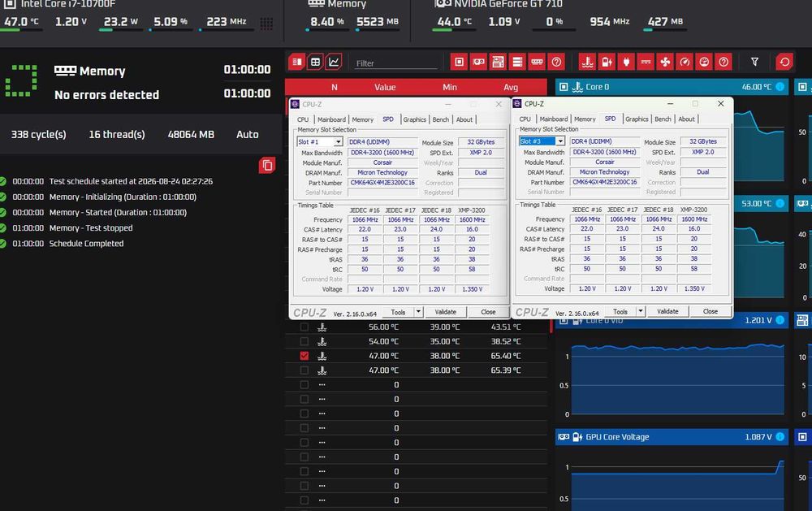This screenshot has height=511, width=812.
Task: Toggle the temperature sensor filter icon
Action: [587, 63]
